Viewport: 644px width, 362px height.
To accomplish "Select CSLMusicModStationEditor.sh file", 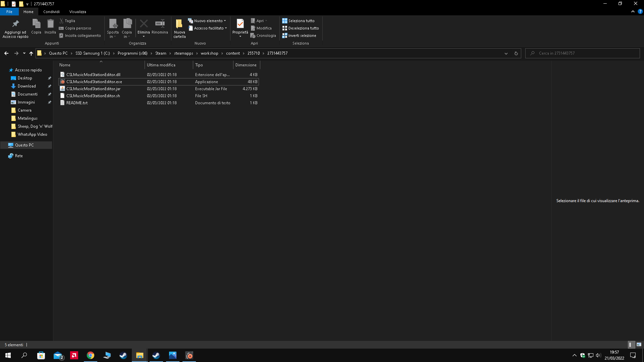I will (158, 96).
